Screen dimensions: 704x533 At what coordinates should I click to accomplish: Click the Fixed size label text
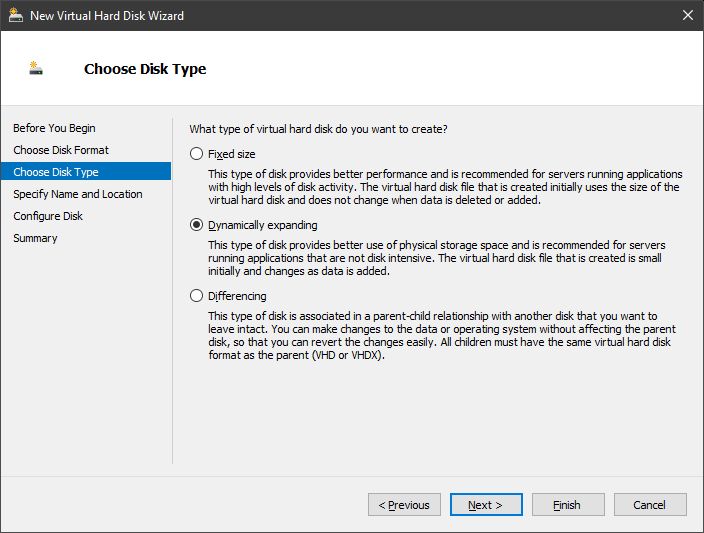232,154
